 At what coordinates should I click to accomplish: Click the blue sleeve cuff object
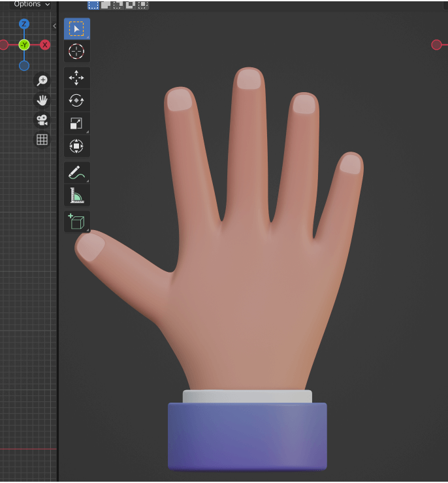tap(248, 437)
